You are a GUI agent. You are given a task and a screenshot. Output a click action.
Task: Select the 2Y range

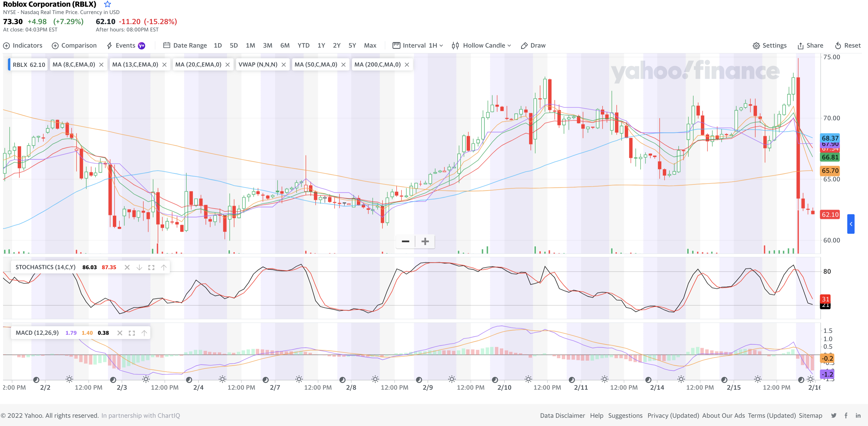pos(337,45)
